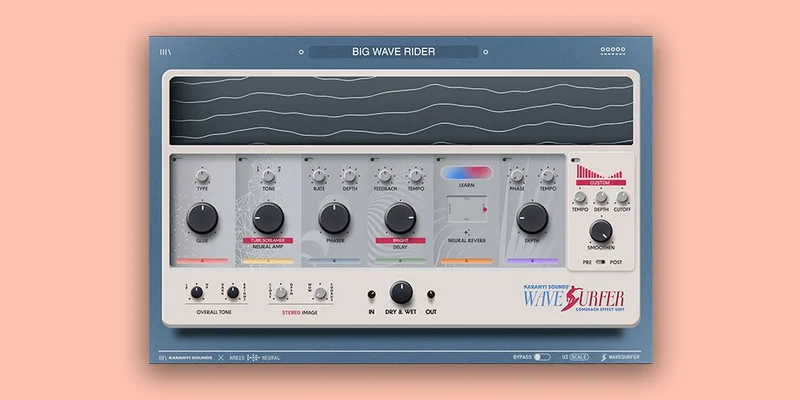
Task: Click the WaveSurfer surfer logo
Action: coord(573,298)
